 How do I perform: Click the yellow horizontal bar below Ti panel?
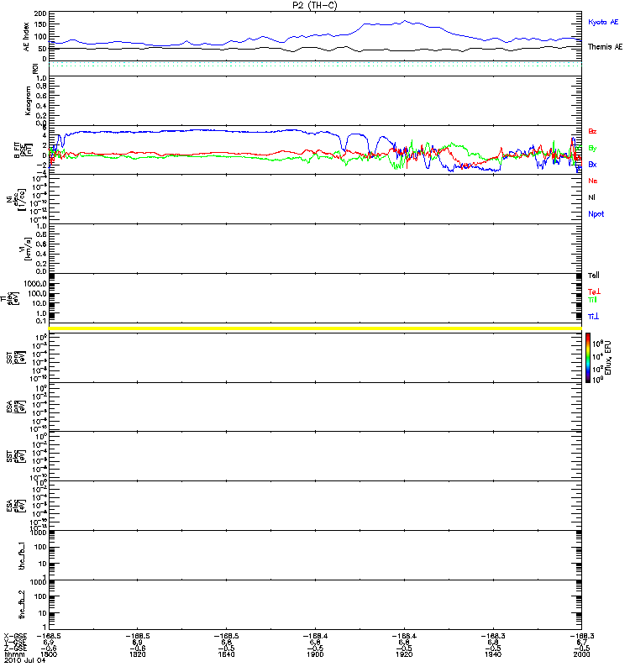tap(315, 328)
